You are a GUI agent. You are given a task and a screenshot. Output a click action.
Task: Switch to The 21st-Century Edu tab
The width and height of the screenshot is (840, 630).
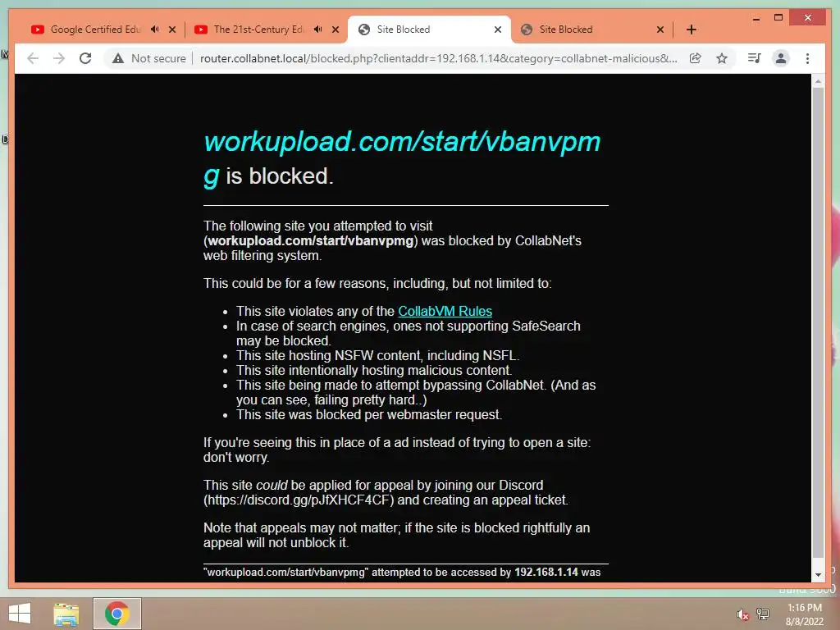tap(258, 30)
